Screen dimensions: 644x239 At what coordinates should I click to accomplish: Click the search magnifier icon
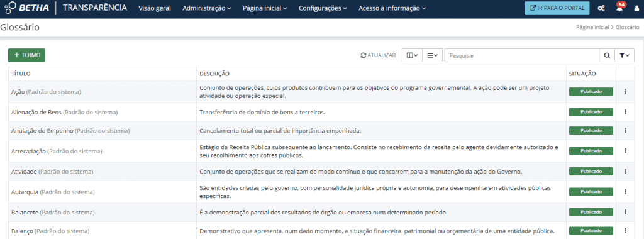[x=607, y=55]
